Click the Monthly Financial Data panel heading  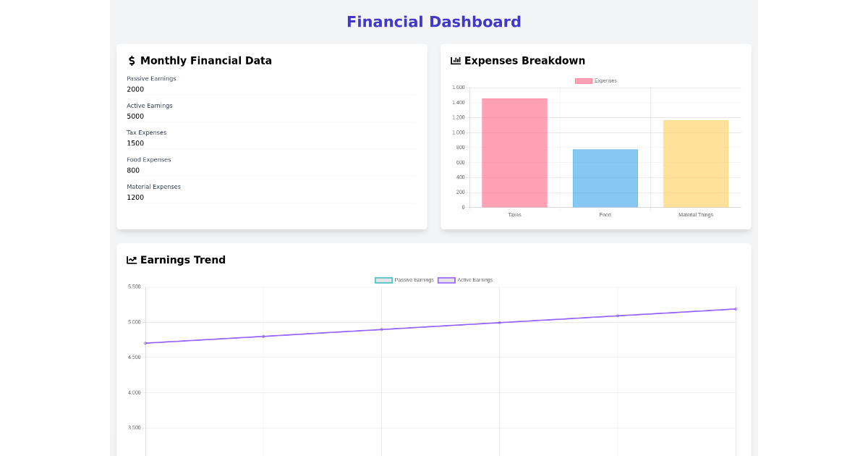206,61
